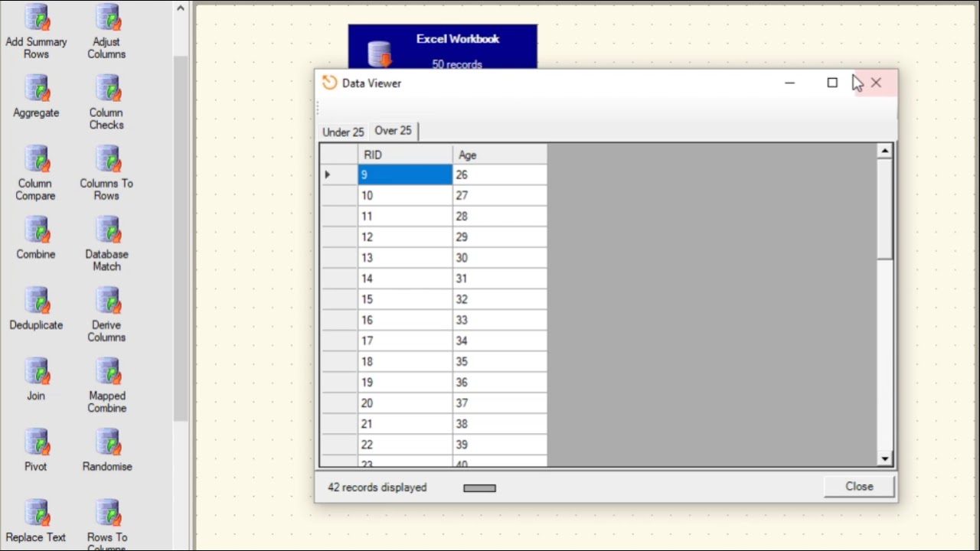Click the Age cell showing 35
The height and width of the screenshot is (551, 980).
[500, 361]
